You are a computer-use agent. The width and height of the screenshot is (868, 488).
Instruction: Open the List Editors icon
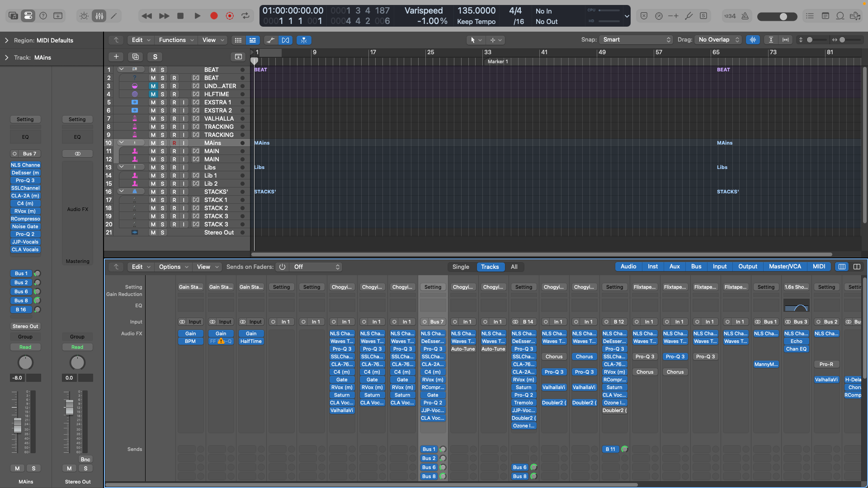(x=810, y=16)
